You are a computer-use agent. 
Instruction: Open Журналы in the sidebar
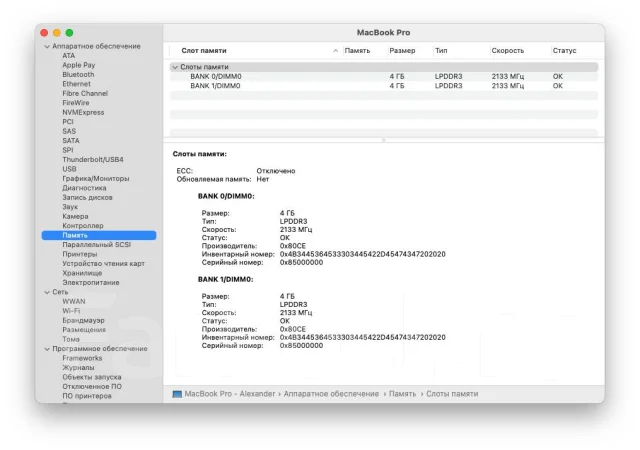click(x=78, y=368)
